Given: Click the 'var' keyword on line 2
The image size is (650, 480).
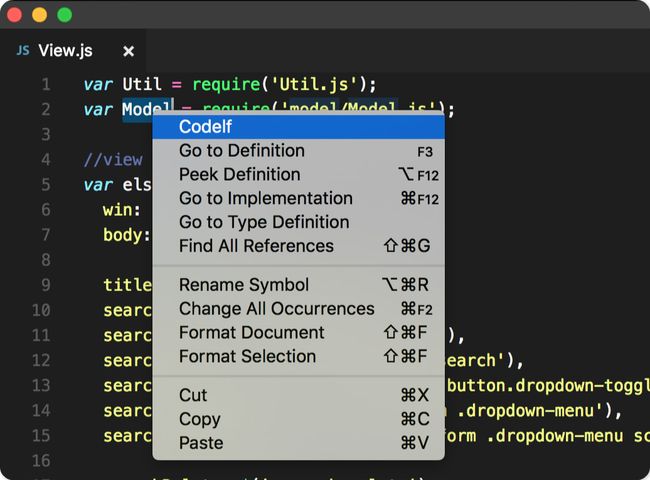Looking at the screenshot, I should [x=98, y=110].
